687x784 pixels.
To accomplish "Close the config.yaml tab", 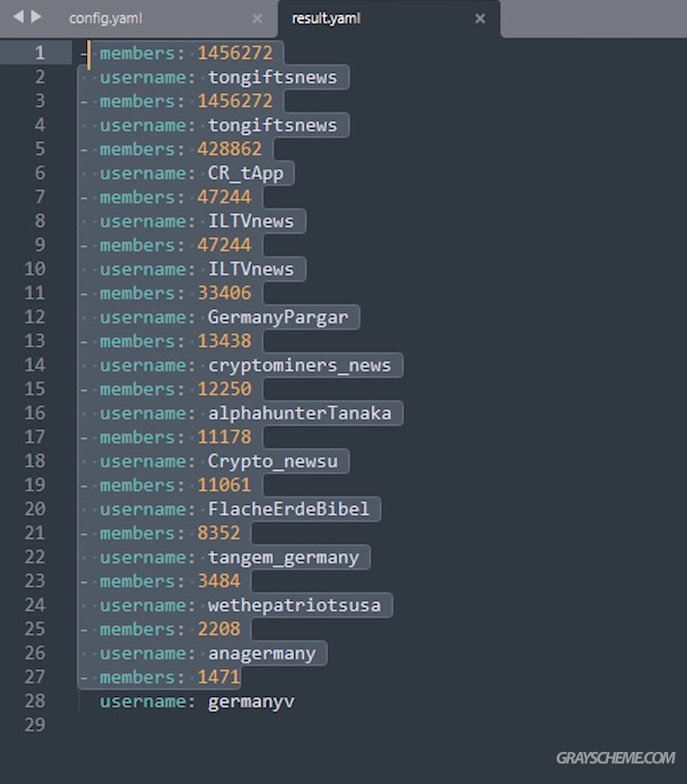I will pos(257,19).
